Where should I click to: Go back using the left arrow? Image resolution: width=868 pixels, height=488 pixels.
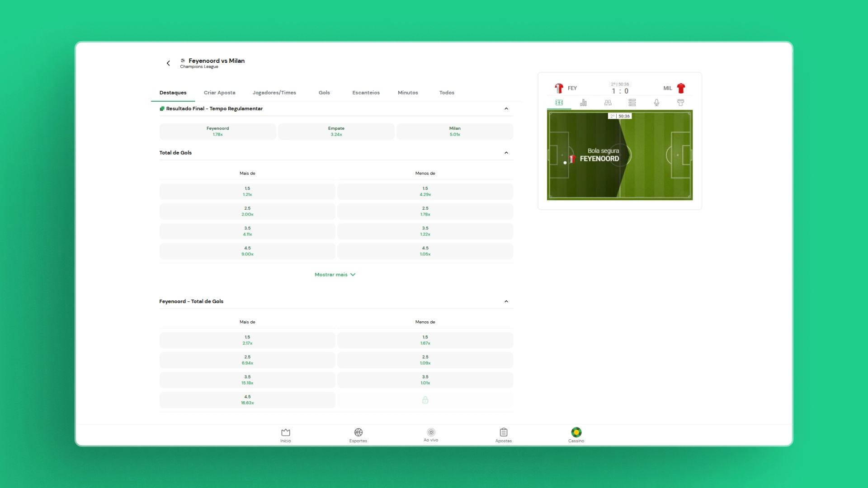pyautogui.click(x=168, y=63)
